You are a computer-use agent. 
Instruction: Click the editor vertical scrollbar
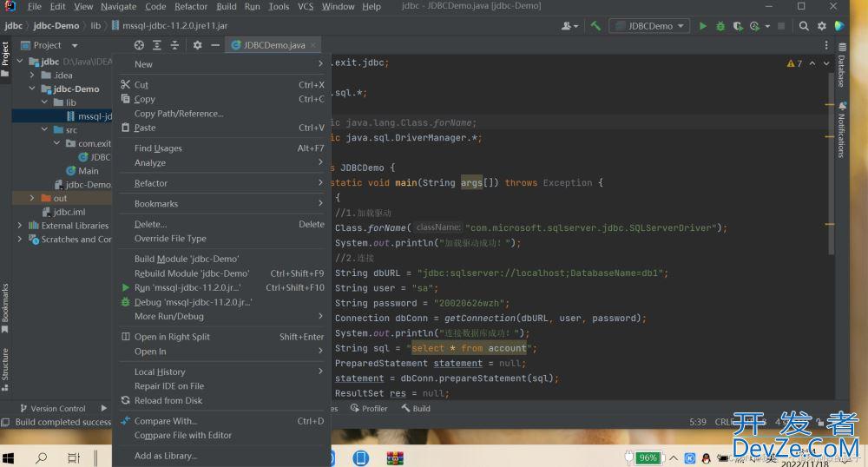coord(831,165)
